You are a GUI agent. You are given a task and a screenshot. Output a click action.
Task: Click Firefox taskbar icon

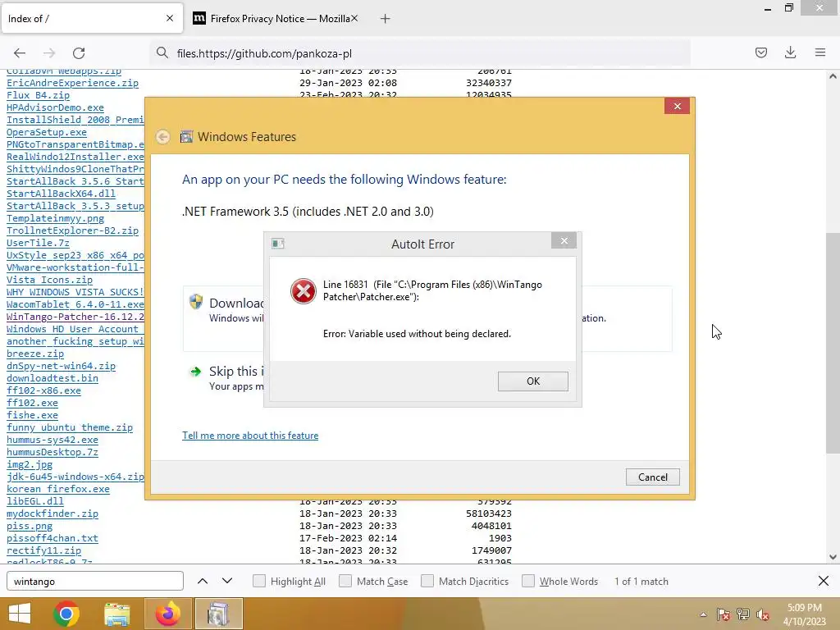[x=167, y=614]
